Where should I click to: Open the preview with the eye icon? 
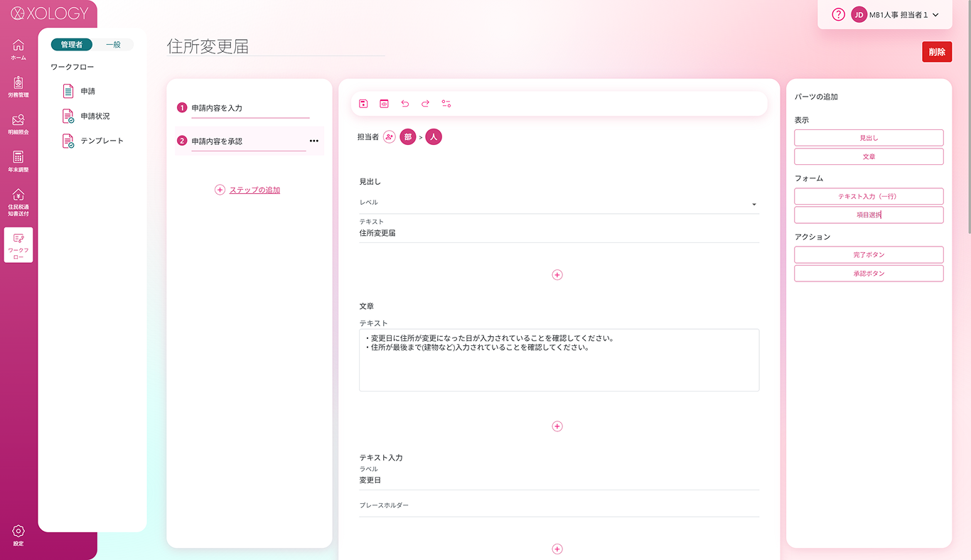pos(384,104)
